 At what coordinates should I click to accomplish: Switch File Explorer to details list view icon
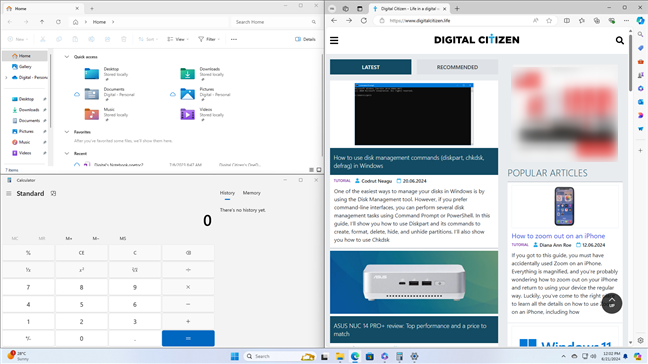pos(311,170)
